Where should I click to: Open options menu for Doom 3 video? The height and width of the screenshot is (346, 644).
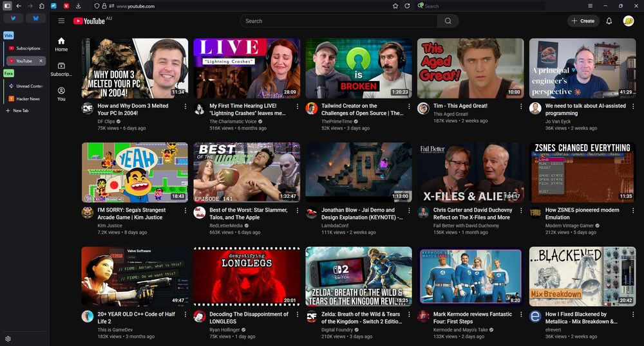[185, 106]
